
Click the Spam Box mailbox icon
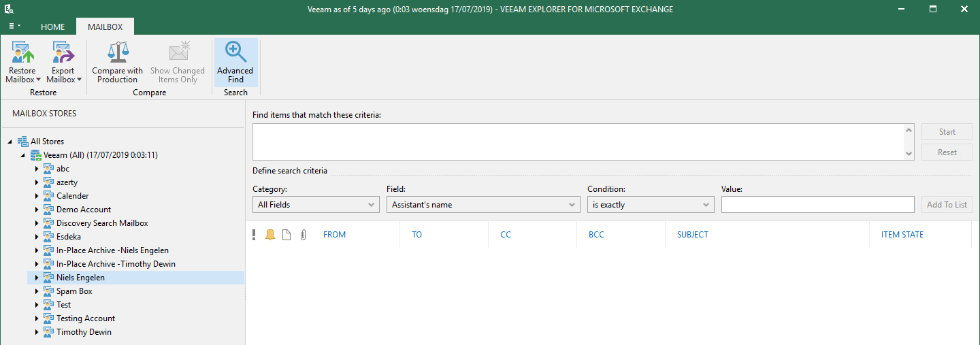coord(48,291)
